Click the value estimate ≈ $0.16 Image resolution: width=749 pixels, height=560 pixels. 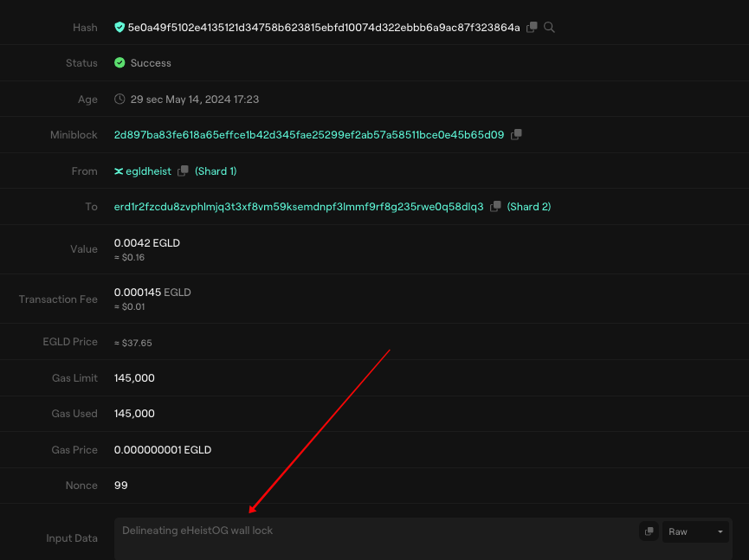[x=129, y=257]
